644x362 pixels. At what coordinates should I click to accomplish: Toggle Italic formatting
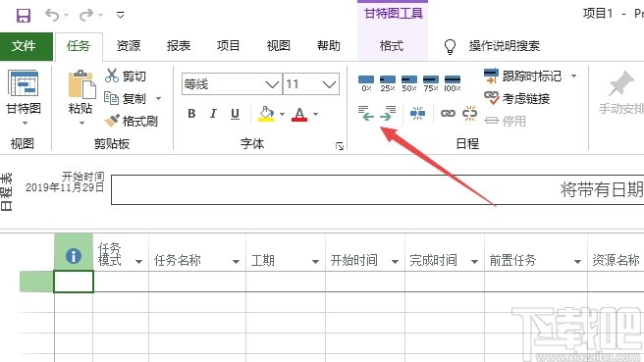pyautogui.click(x=213, y=114)
